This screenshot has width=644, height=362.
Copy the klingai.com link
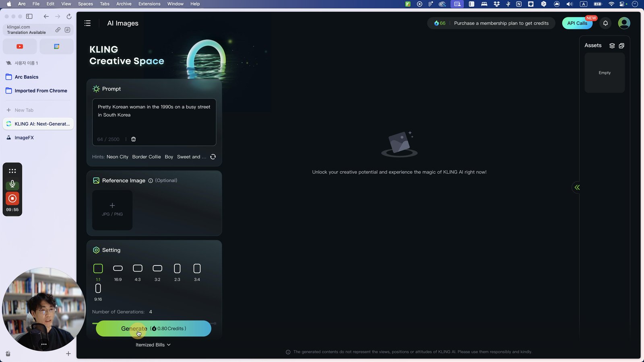click(x=58, y=30)
